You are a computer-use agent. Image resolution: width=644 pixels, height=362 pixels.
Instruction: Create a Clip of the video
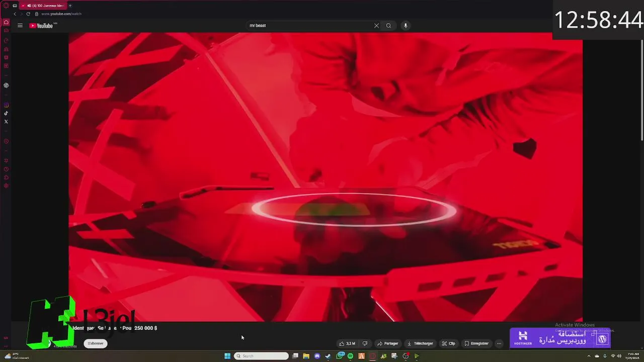[x=448, y=343]
